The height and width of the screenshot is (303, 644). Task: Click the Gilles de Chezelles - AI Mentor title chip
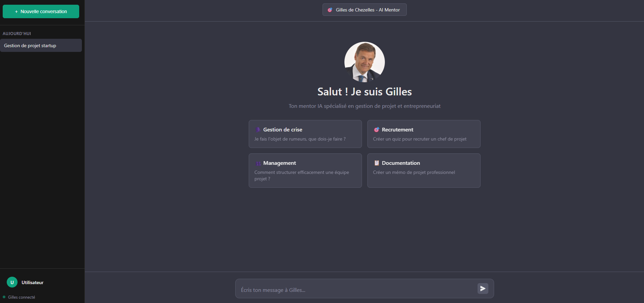(x=364, y=10)
